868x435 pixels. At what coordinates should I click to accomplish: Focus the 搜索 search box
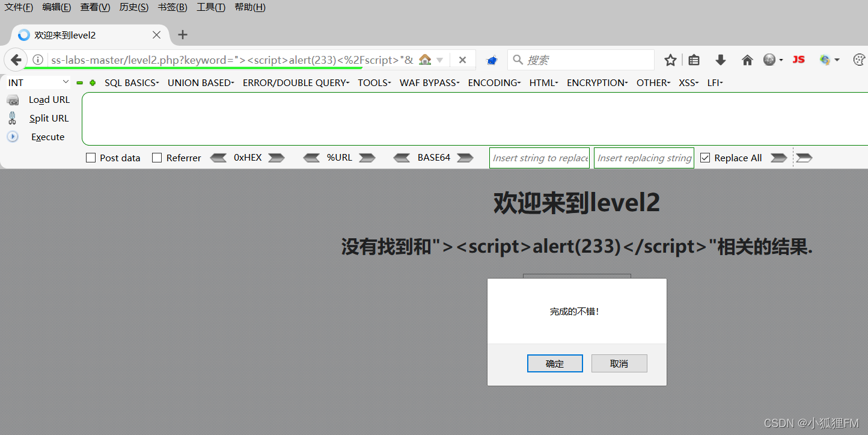point(581,60)
